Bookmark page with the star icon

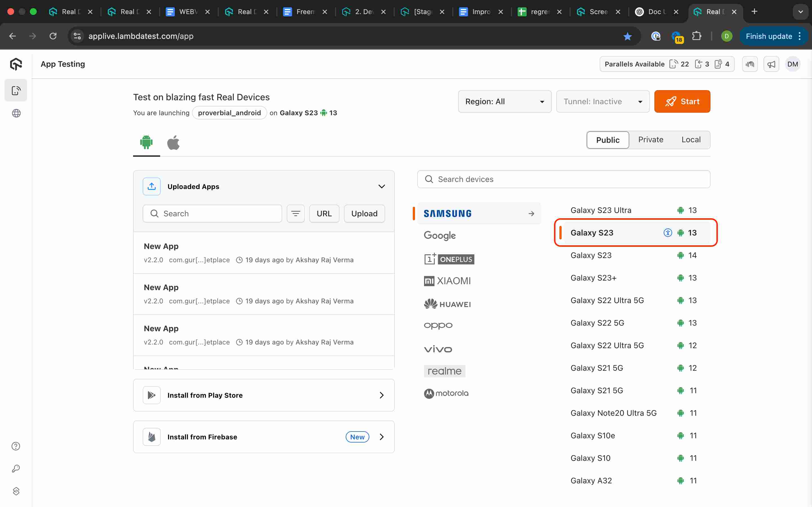[627, 36]
